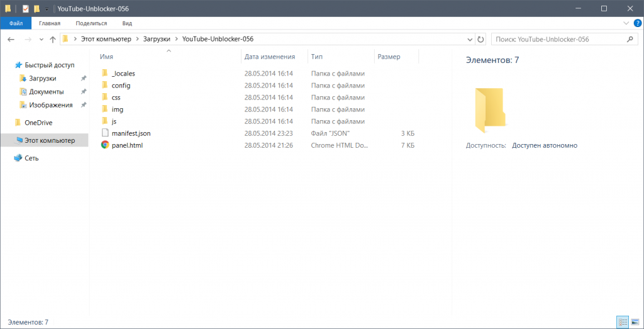Open the Файл menu
The image size is (644, 329).
pyautogui.click(x=16, y=23)
